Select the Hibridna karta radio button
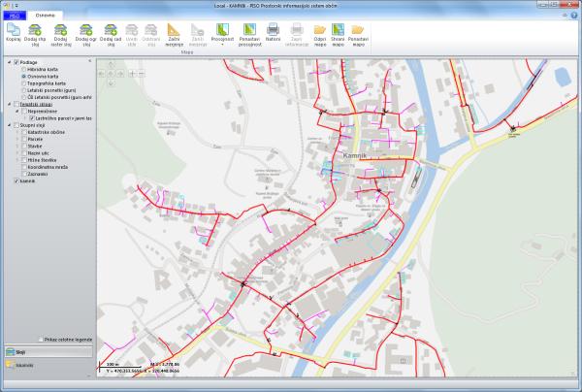The image size is (582, 392). pos(23,69)
